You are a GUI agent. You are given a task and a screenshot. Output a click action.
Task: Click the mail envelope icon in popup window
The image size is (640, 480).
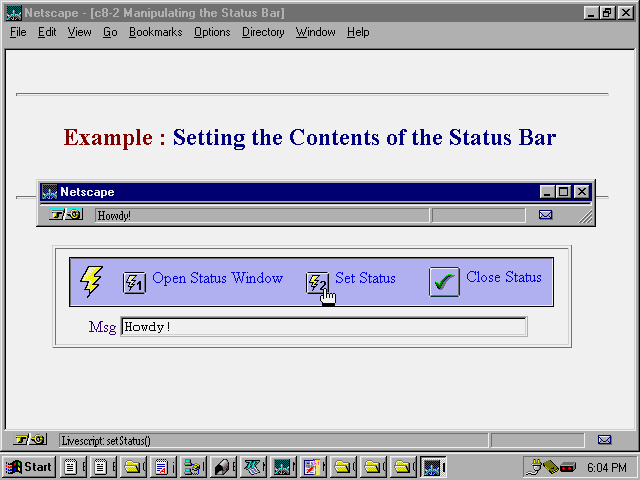click(x=545, y=215)
